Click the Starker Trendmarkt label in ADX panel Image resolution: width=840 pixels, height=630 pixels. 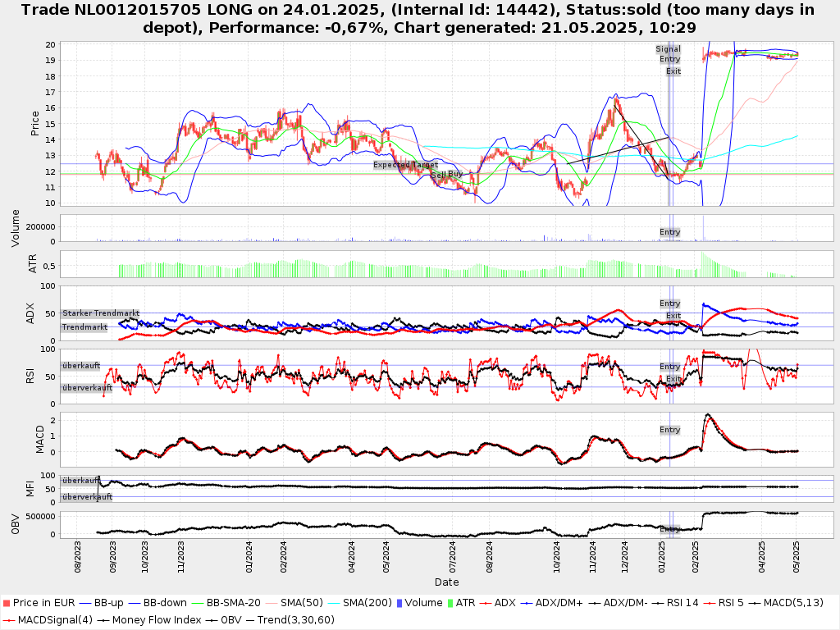click(x=100, y=313)
